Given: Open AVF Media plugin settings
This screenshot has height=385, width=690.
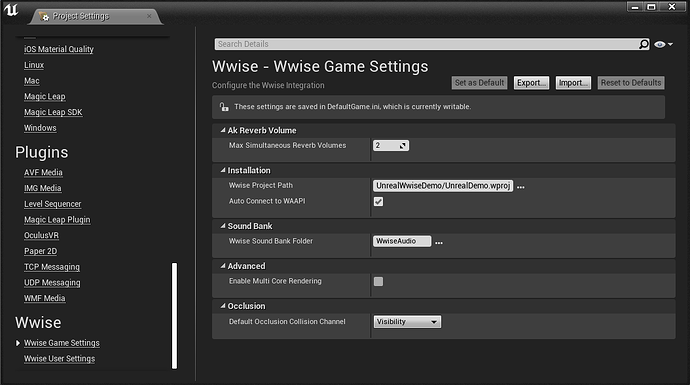Looking at the screenshot, I should [x=43, y=172].
